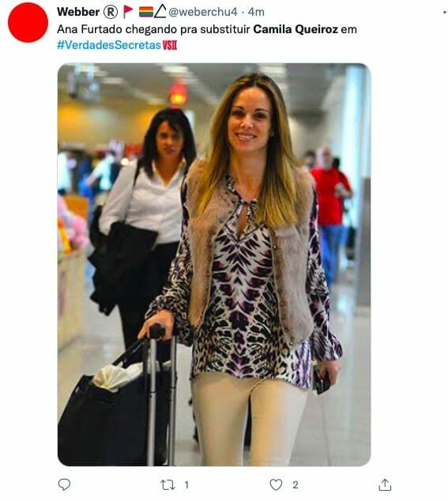448x501 pixels.
Task: Click the red triangular flag emoji
Action: point(128,12)
